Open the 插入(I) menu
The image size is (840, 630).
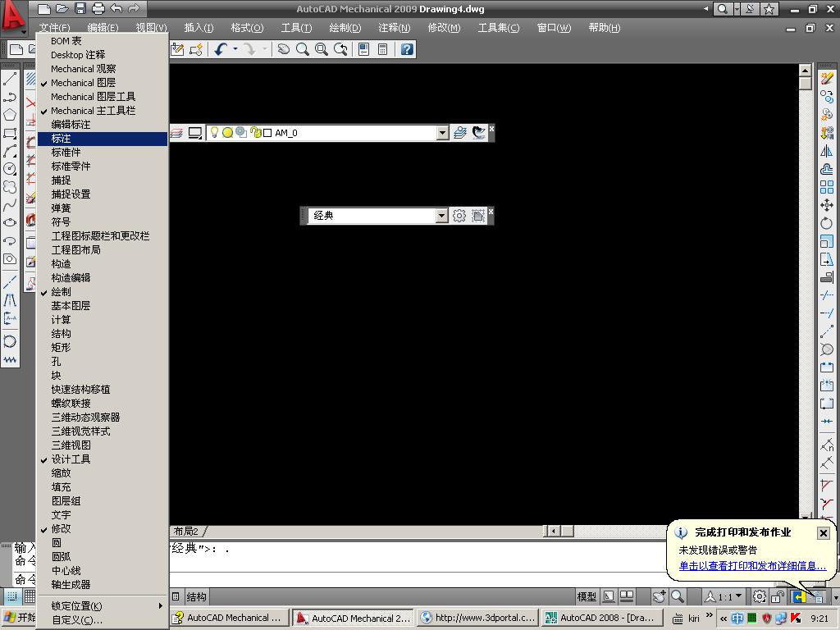point(199,27)
